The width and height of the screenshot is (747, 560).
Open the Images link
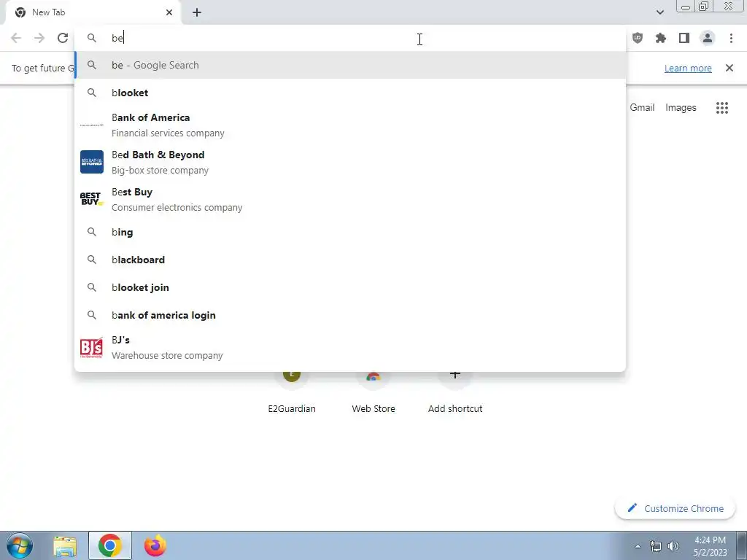click(x=681, y=108)
